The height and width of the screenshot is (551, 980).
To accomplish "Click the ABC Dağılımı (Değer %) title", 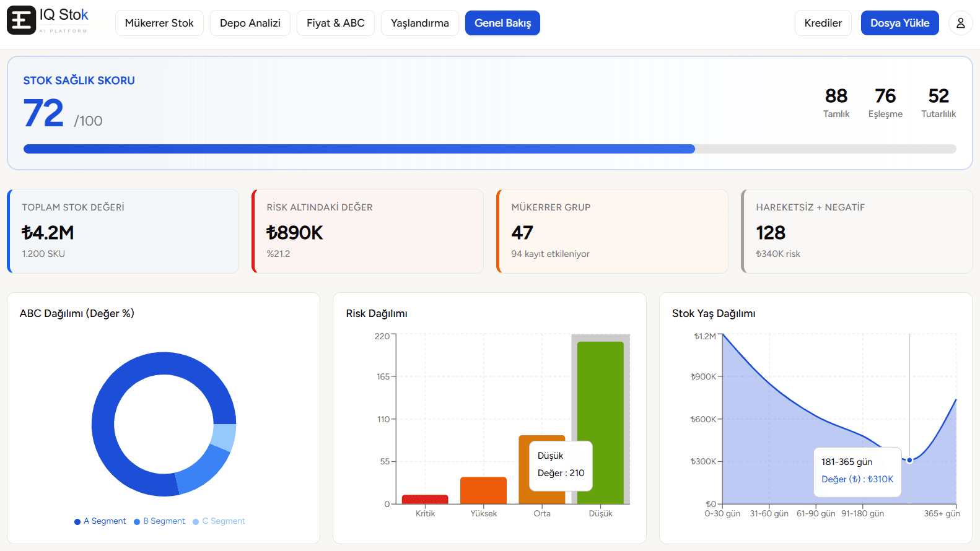I will point(77,313).
